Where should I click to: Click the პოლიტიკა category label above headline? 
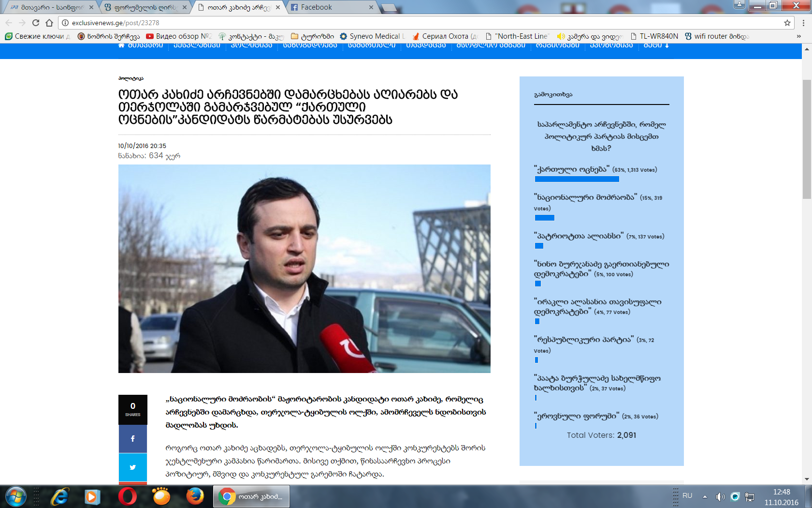pos(131,78)
